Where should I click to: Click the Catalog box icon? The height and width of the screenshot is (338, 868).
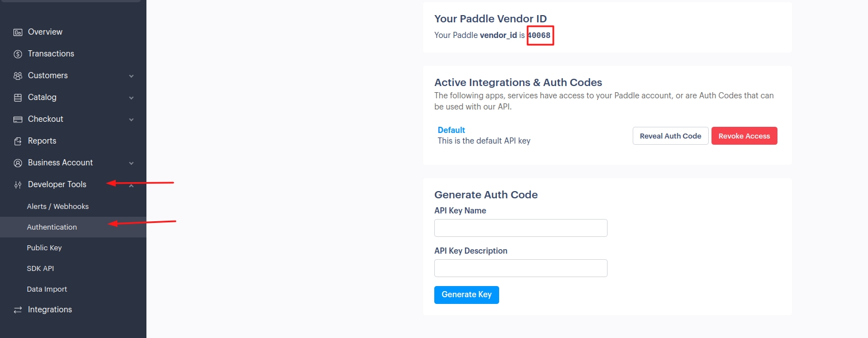pos(18,97)
